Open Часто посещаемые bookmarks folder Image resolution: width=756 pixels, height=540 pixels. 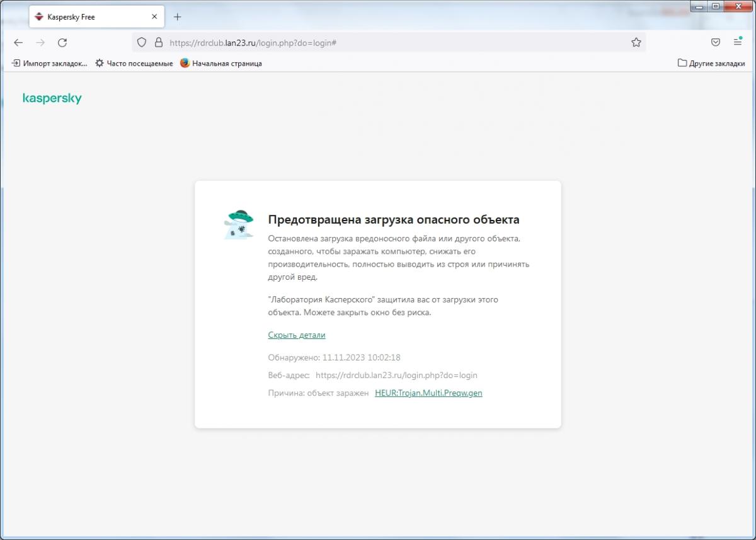point(134,63)
